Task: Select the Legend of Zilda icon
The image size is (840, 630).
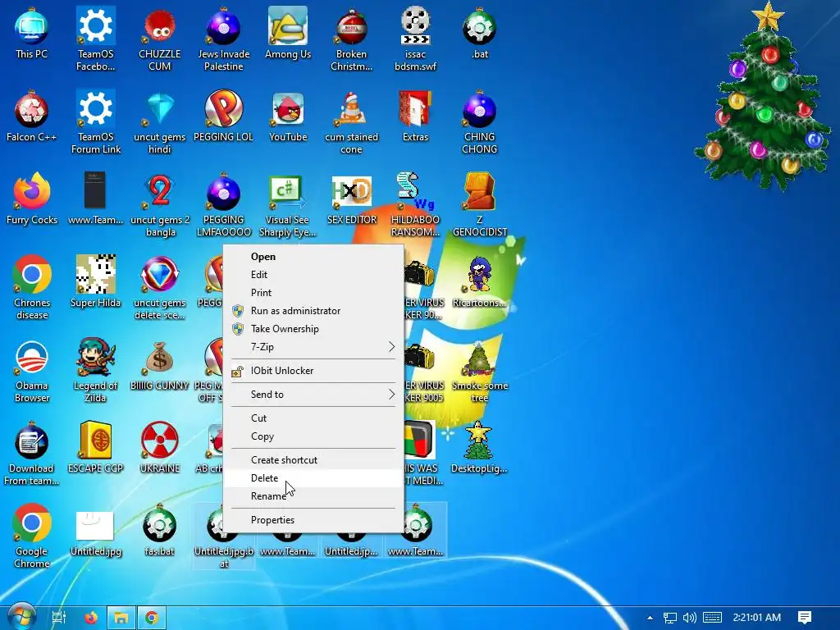Action: pyautogui.click(x=95, y=371)
